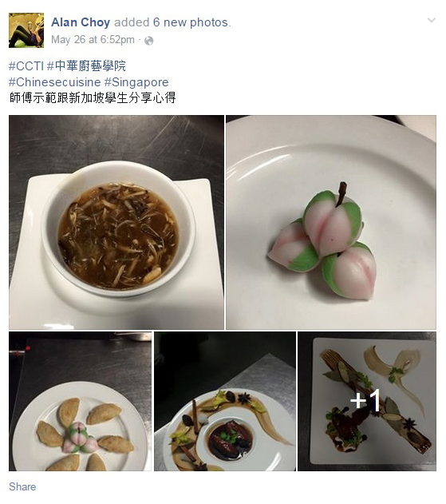Open the brown soup bowl photo
This screenshot has height=504, width=446.
click(116, 222)
